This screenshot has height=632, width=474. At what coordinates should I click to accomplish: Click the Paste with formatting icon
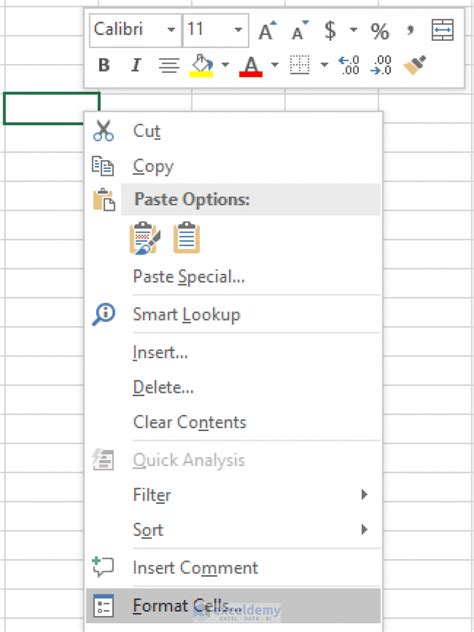click(x=145, y=238)
